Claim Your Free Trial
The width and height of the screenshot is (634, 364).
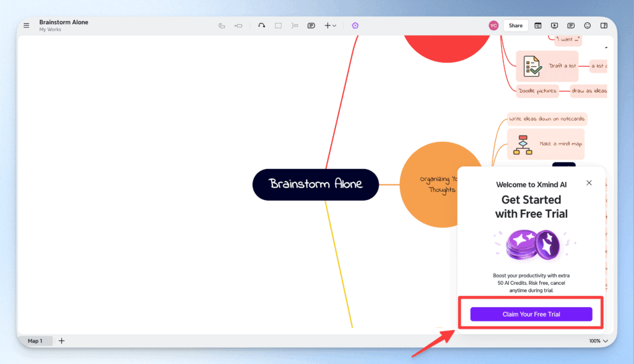531,314
